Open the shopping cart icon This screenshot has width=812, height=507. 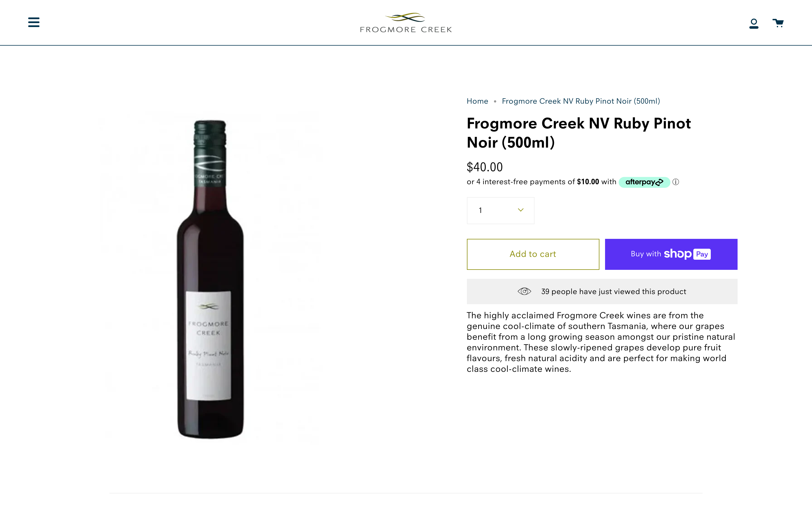click(x=778, y=23)
